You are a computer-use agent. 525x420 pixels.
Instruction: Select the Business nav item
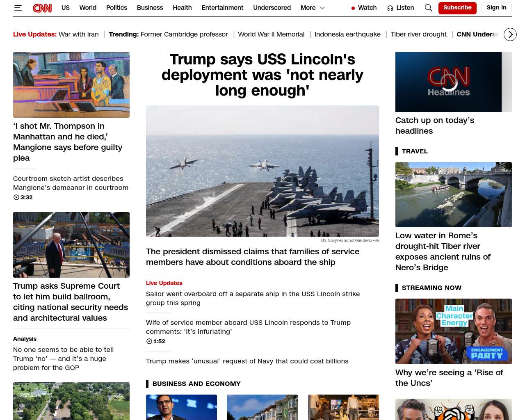coord(150,8)
